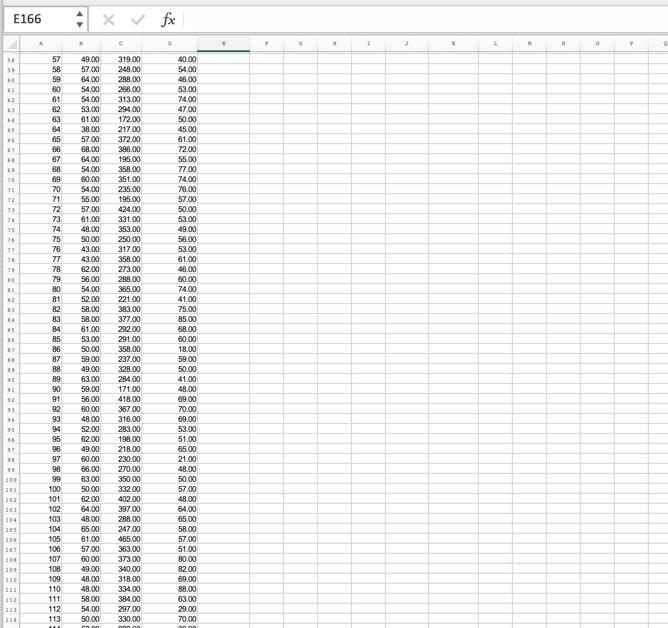Select the highlighted column E header
Screen dimensions: 668x628
(223, 44)
